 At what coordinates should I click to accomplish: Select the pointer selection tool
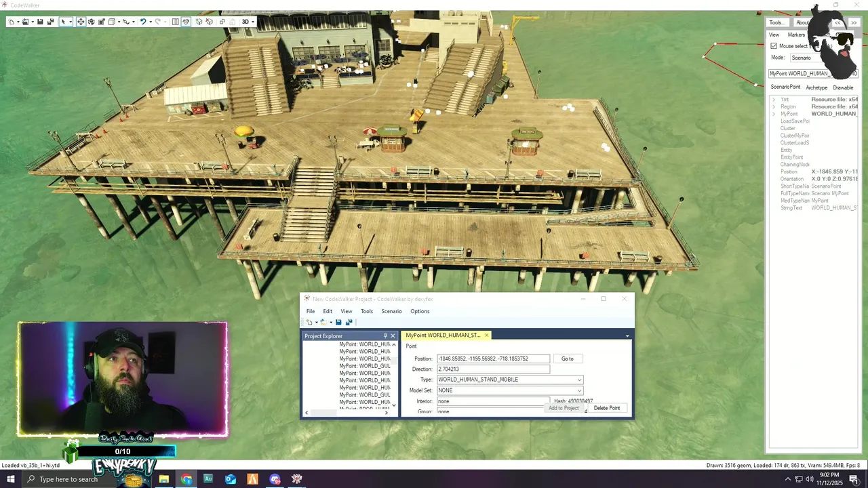64,22
